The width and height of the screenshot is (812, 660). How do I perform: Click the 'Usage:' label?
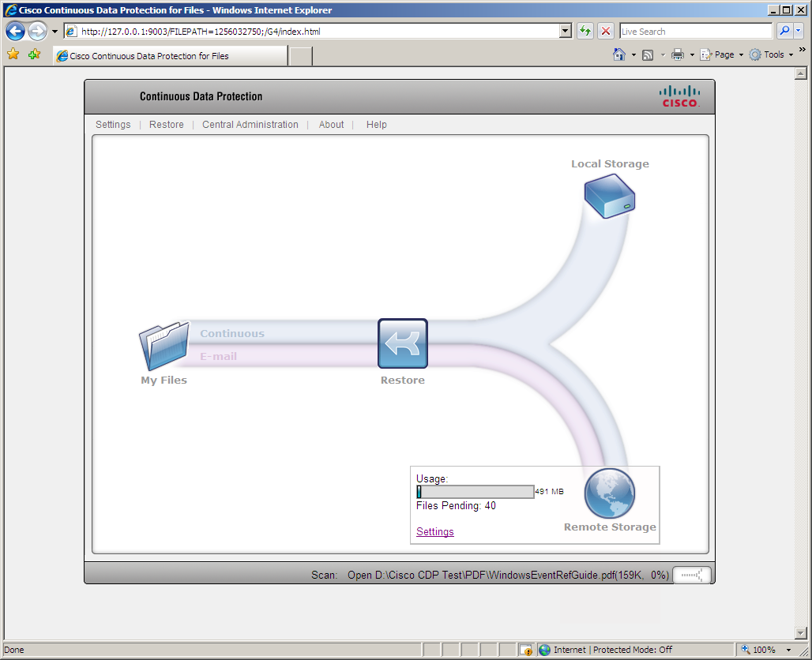(432, 479)
